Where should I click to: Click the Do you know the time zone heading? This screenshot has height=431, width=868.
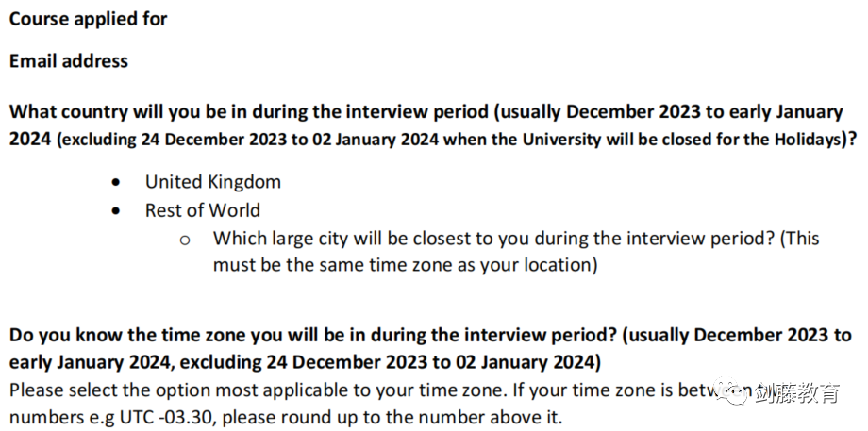pos(430,349)
